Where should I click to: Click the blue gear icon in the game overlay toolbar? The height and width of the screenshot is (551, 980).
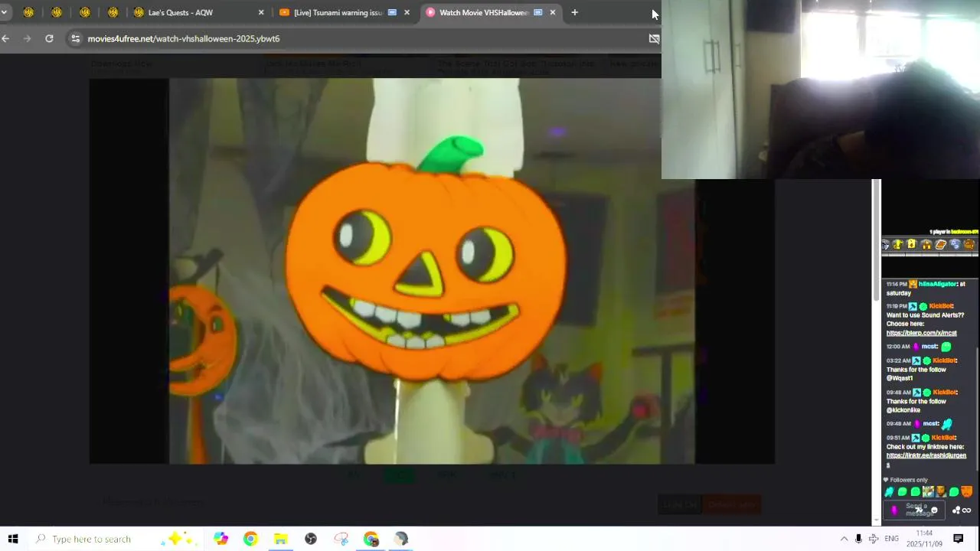click(955, 245)
